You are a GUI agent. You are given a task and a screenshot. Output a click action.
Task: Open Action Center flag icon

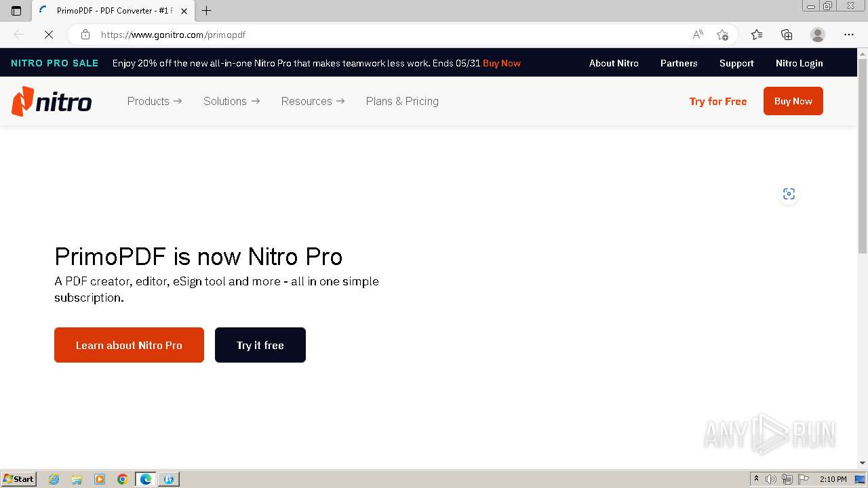[804, 479]
